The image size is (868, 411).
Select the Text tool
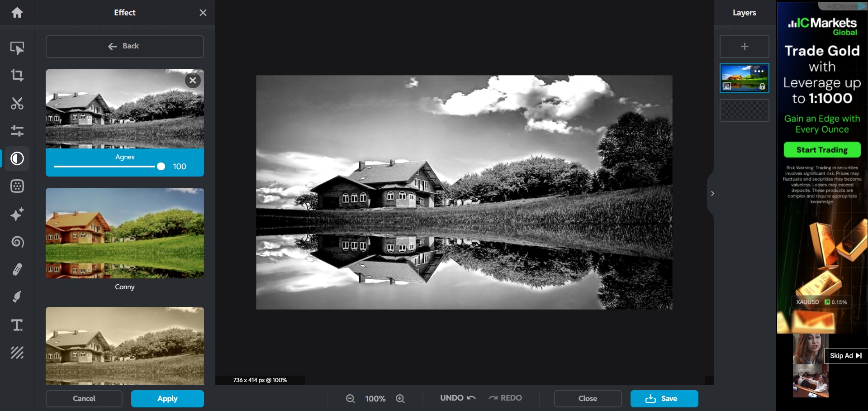click(17, 325)
